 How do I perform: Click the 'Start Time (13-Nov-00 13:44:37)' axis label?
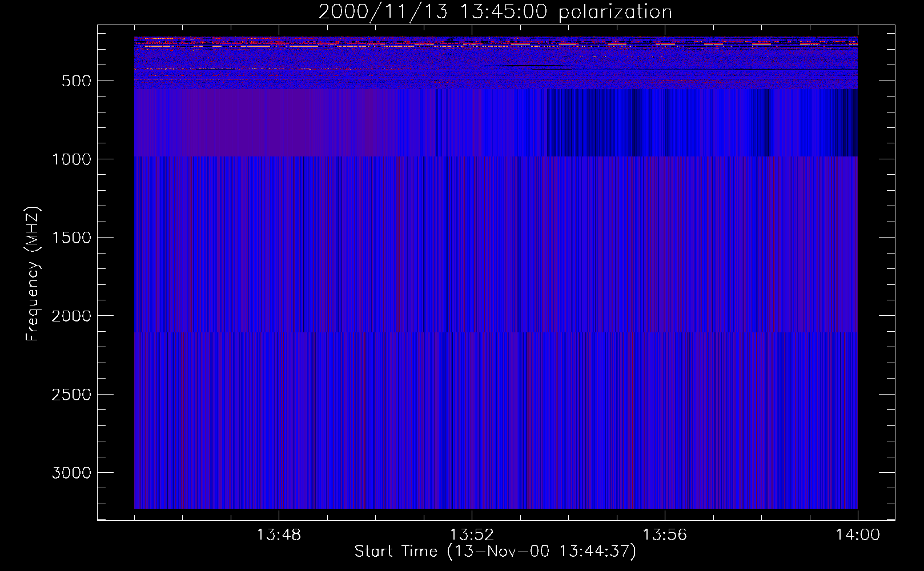pyautogui.click(x=495, y=552)
